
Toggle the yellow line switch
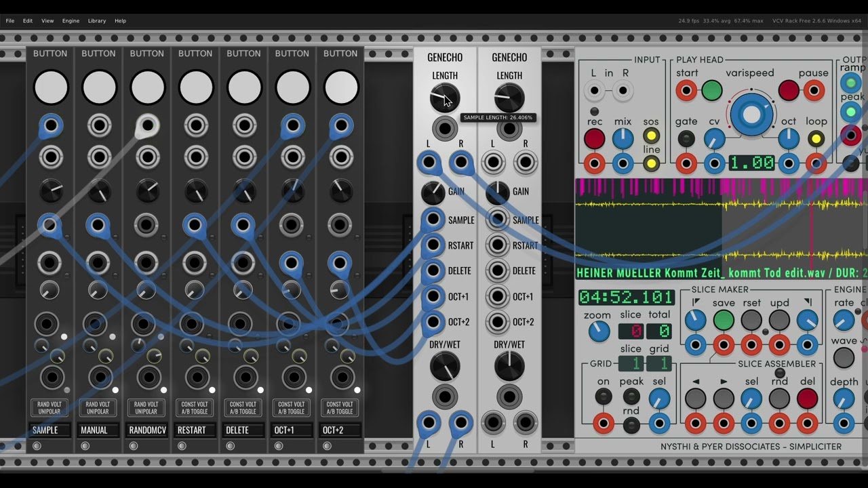pyautogui.click(x=651, y=163)
